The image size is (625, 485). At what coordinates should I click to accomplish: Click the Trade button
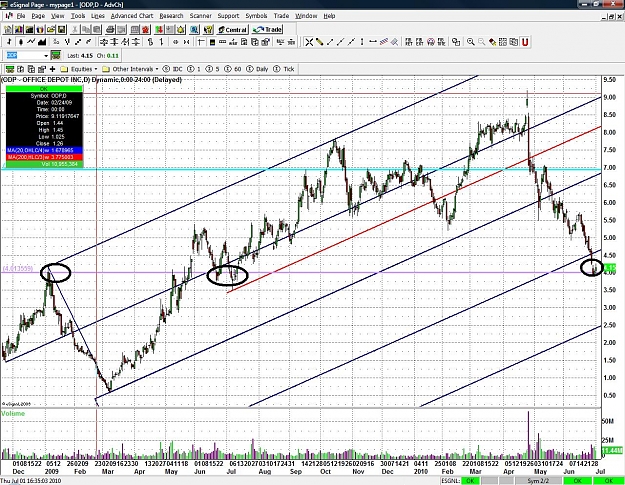(267, 29)
